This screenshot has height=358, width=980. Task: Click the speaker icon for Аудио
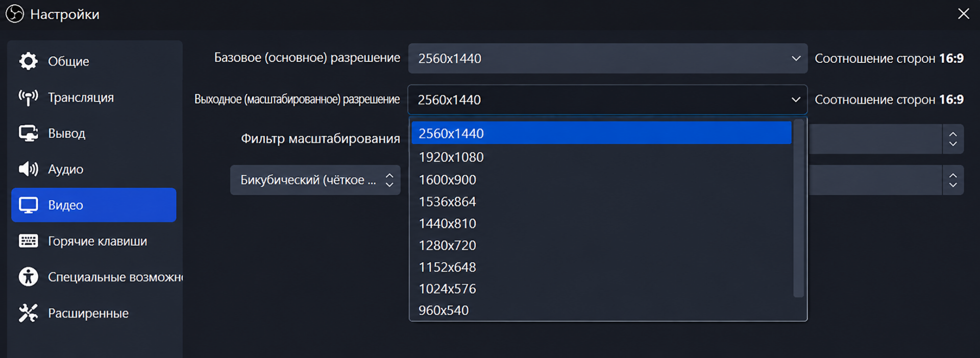pos(29,169)
